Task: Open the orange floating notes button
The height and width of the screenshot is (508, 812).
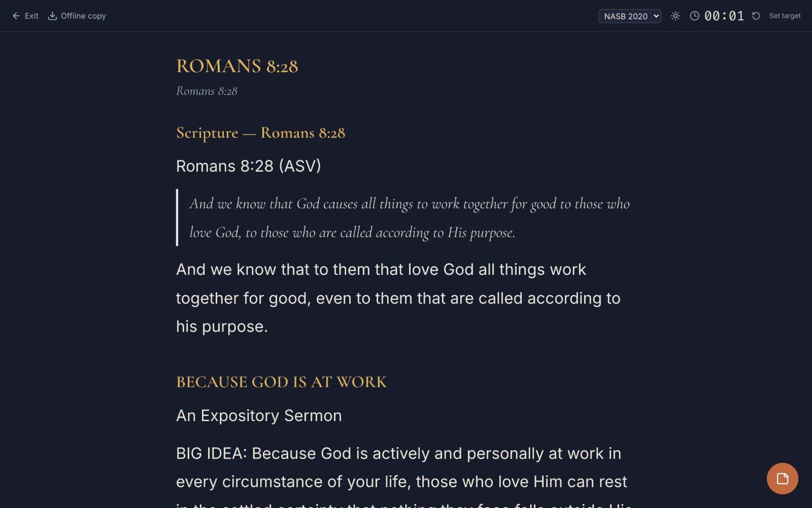Action: [783, 479]
